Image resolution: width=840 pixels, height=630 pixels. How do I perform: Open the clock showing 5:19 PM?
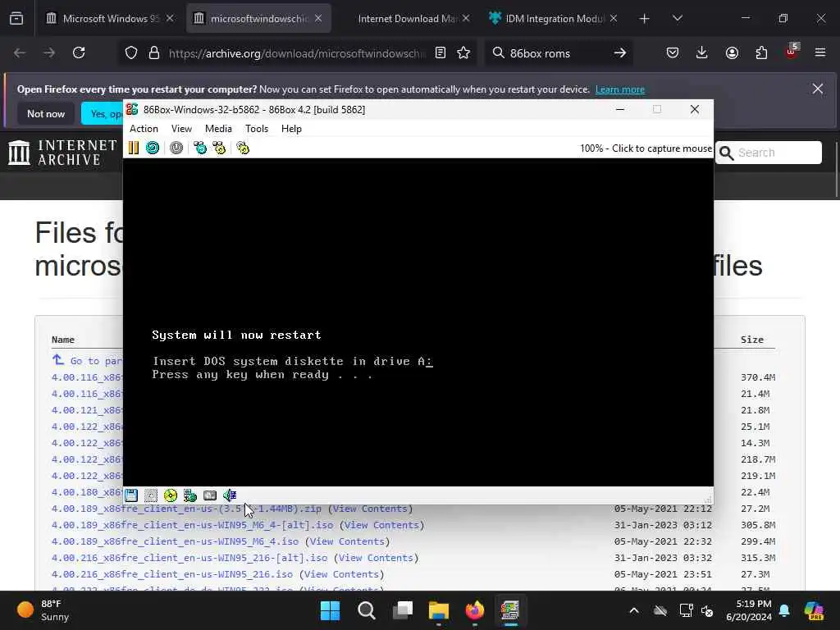pyautogui.click(x=749, y=610)
